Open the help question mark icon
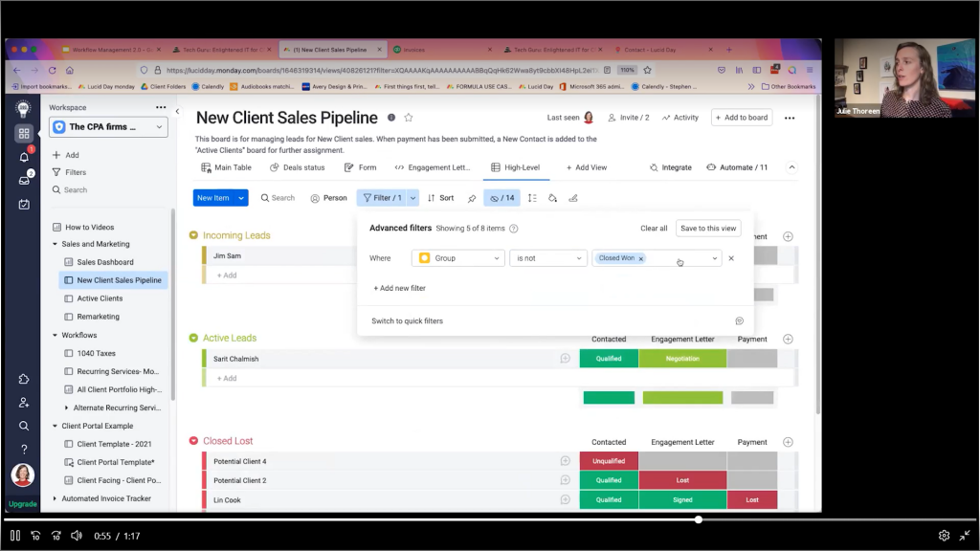Screen dimensions: 980x551 pyautogui.click(x=24, y=450)
